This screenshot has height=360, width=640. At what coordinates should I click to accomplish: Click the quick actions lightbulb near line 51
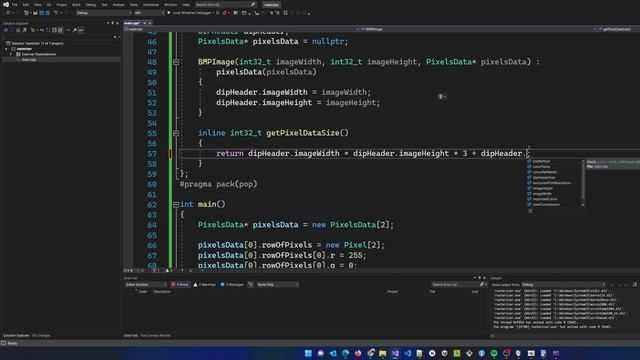click(442, 97)
